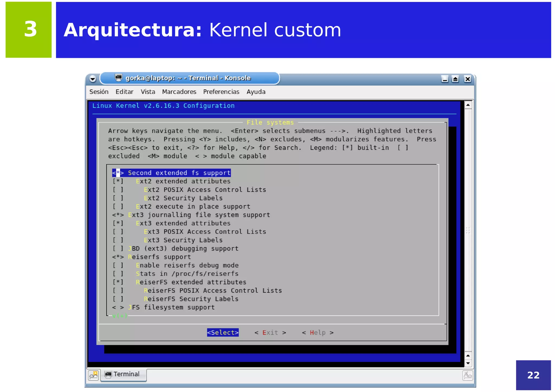Click the scrollbar down arrow at bottom
Viewport: 555px width, 392px height.
tap(468, 363)
